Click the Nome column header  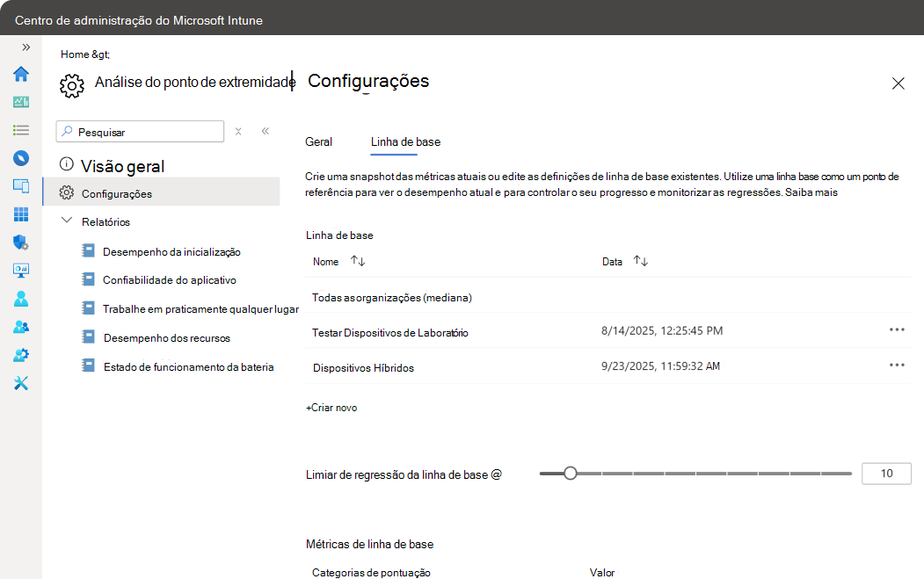point(325,262)
